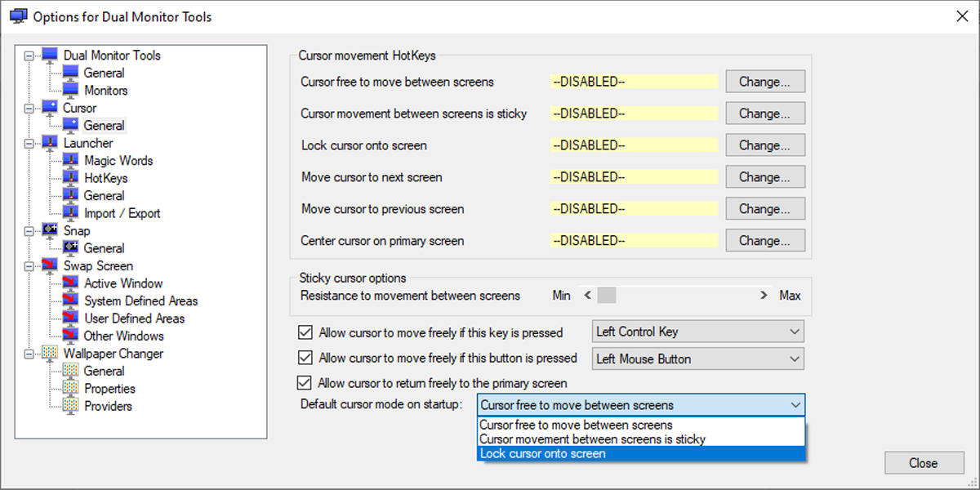Change hotkey for 'Lock cursor onto screen'
Image resolution: width=980 pixels, height=490 pixels.
click(x=764, y=145)
